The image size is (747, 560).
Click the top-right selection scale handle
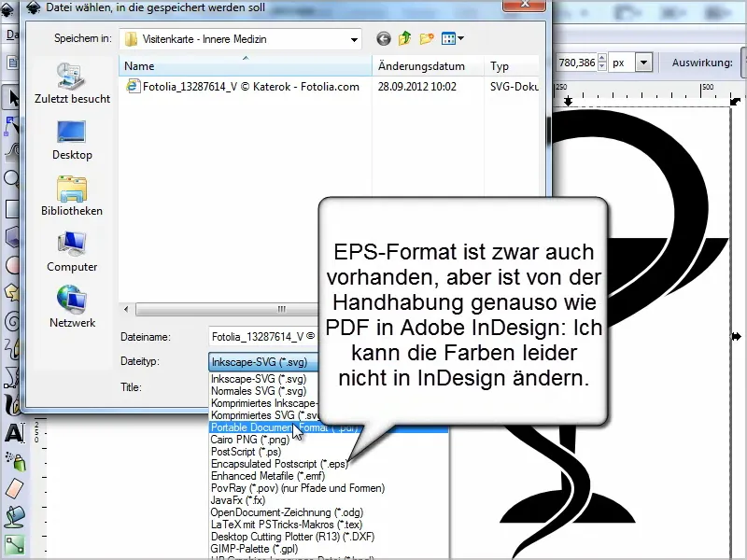(x=736, y=101)
